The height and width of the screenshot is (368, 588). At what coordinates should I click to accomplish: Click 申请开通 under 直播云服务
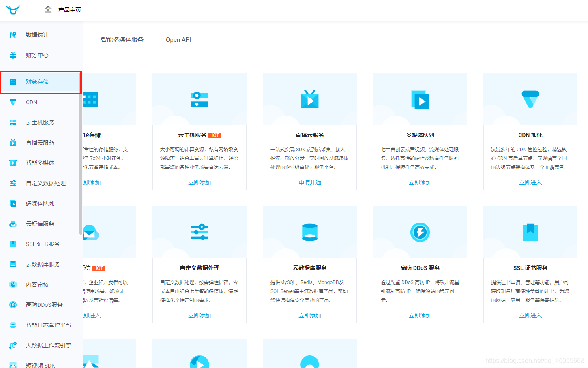pyautogui.click(x=310, y=183)
